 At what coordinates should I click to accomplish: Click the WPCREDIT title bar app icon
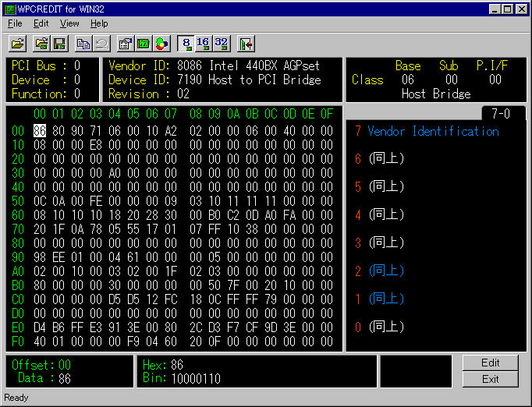coord(10,9)
